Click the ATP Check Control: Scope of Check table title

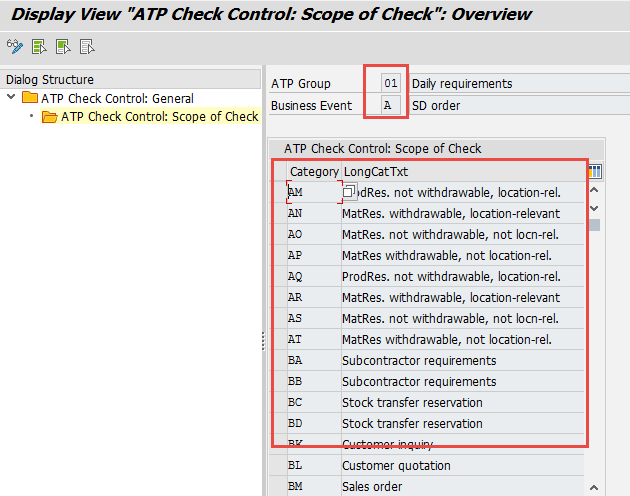pos(382,148)
